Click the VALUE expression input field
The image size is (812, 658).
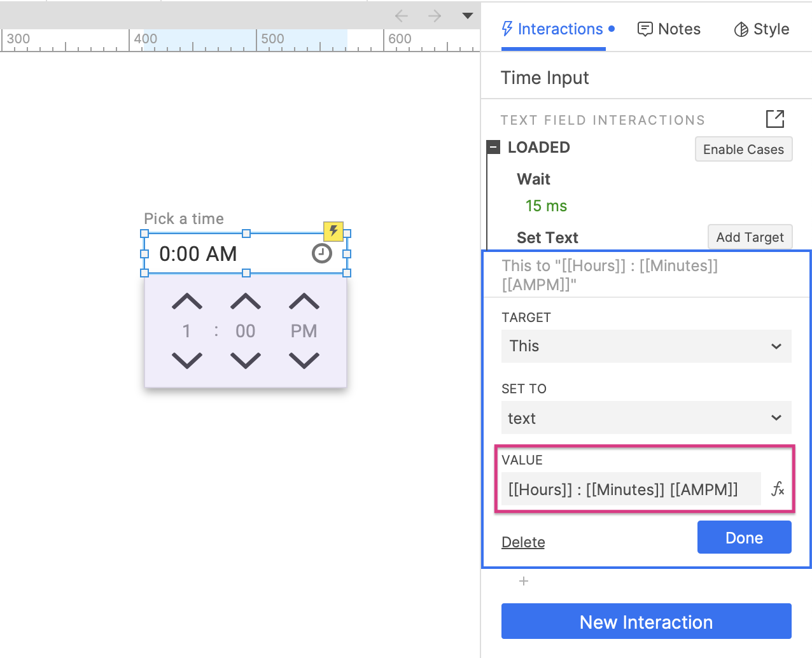point(631,489)
